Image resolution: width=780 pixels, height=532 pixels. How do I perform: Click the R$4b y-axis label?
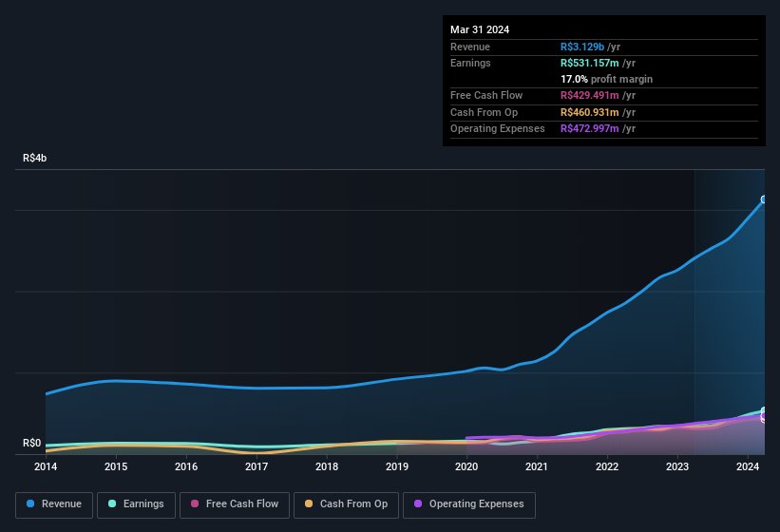35,158
